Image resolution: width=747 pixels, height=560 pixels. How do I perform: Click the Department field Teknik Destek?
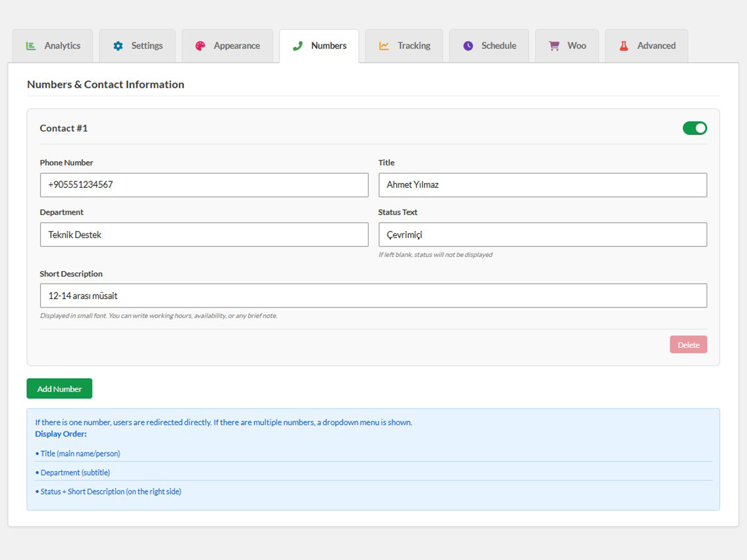tap(204, 235)
